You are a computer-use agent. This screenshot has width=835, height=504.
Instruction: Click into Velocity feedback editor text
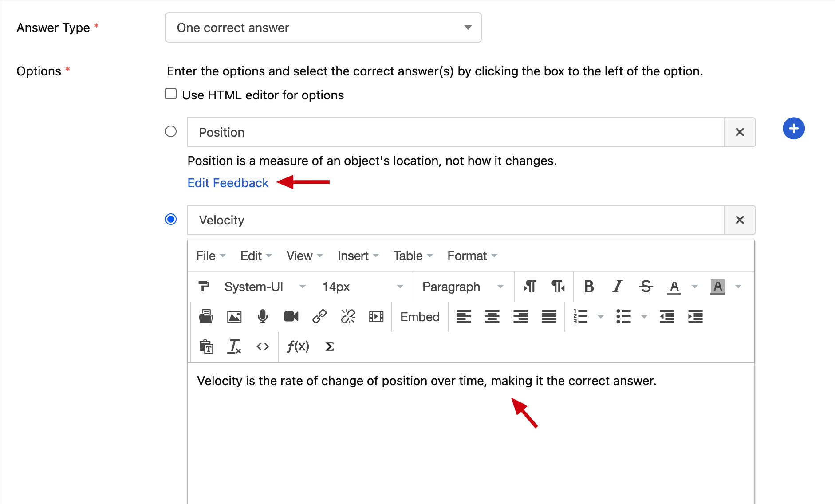(426, 381)
